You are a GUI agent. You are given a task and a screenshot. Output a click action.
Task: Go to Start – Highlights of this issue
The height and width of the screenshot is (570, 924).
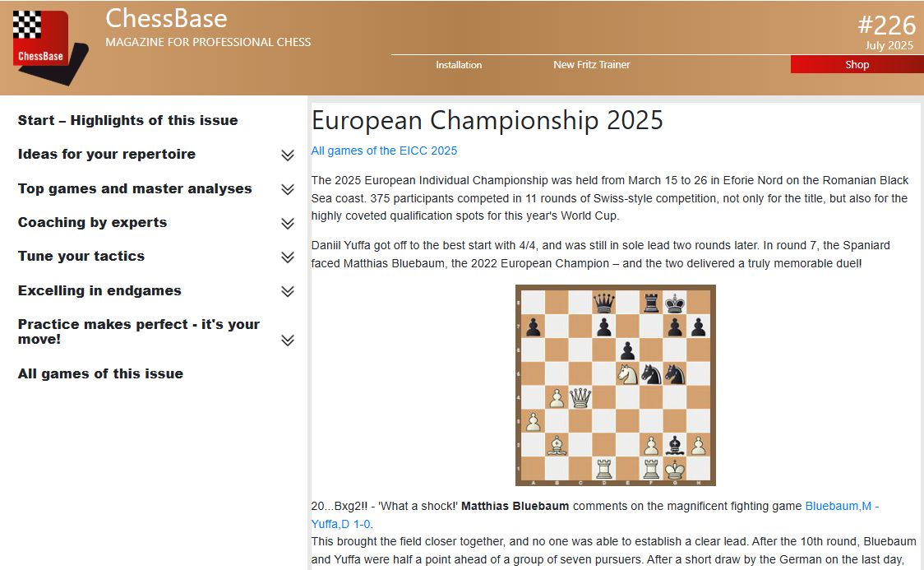(127, 120)
